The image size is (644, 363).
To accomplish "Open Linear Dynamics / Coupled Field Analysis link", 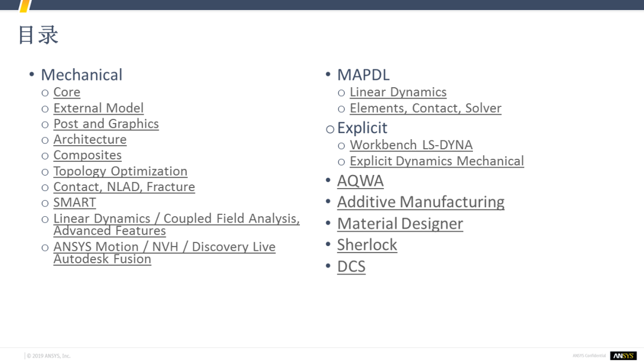I will (x=177, y=219).
